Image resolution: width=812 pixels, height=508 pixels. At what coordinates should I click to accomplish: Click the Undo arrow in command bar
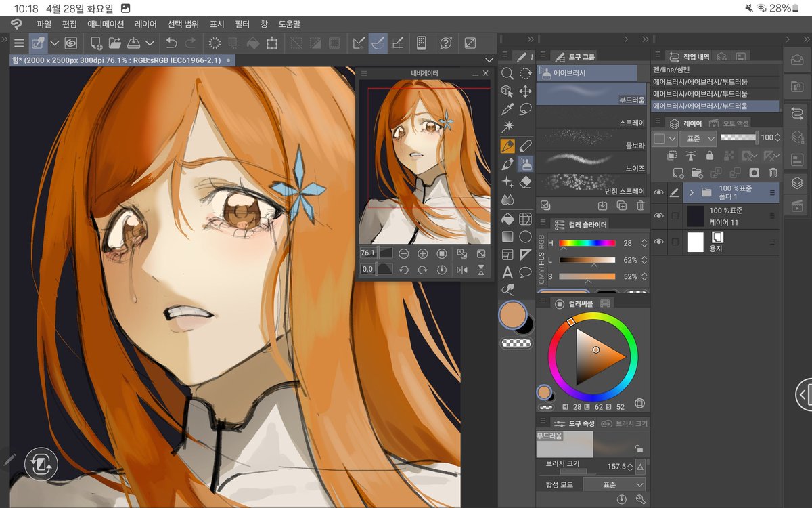pyautogui.click(x=171, y=43)
